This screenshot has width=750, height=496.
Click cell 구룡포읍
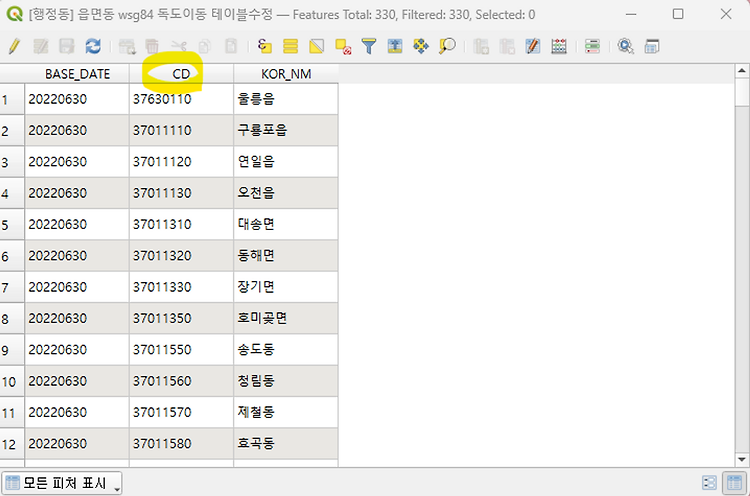[x=286, y=130]
